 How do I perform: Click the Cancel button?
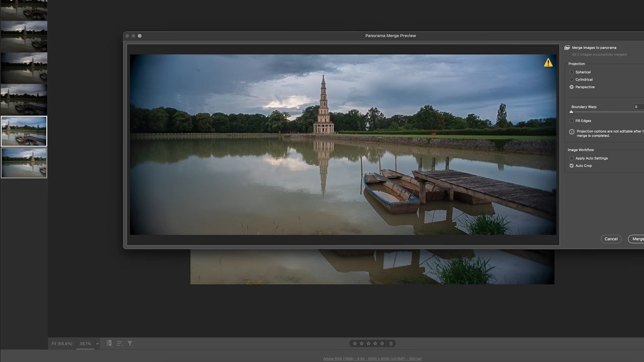(x=611, y=239)
